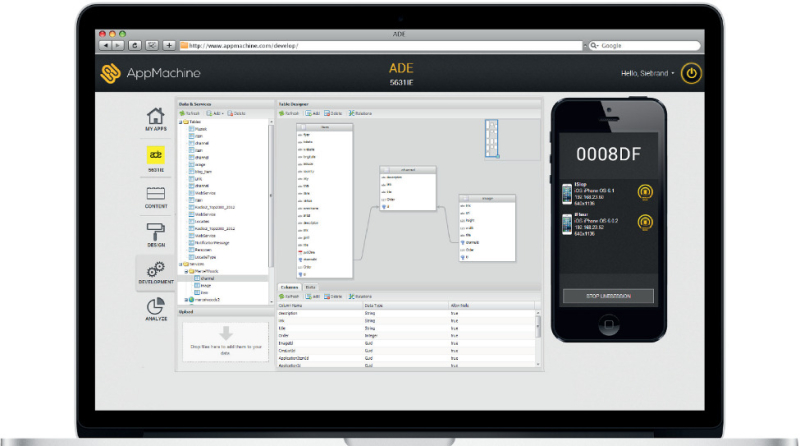Screen dimensions: 800x446
Task: Click the Column Name column header
Action: 320,306
